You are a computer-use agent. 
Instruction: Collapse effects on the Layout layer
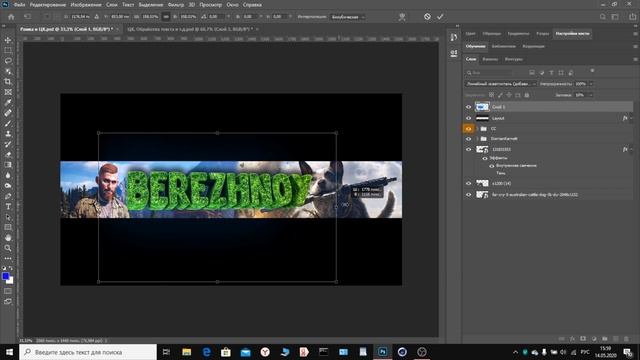(x=631, y=118)
